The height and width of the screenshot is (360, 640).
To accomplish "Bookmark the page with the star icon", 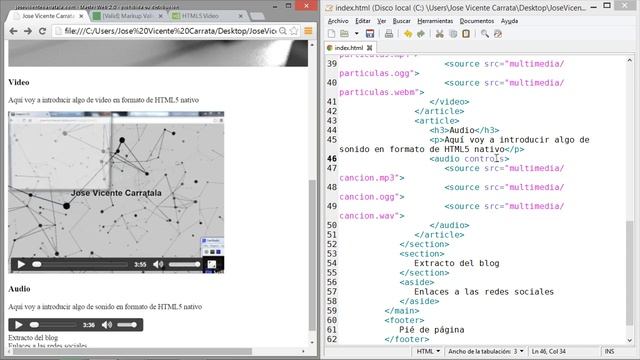I will pyautogui.click(x=293, y=31).
